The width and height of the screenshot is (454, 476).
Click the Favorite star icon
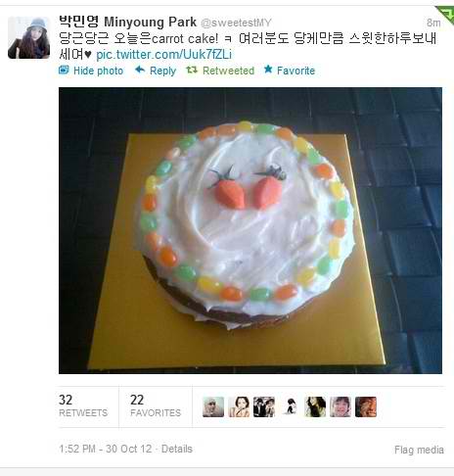[268, 70]
